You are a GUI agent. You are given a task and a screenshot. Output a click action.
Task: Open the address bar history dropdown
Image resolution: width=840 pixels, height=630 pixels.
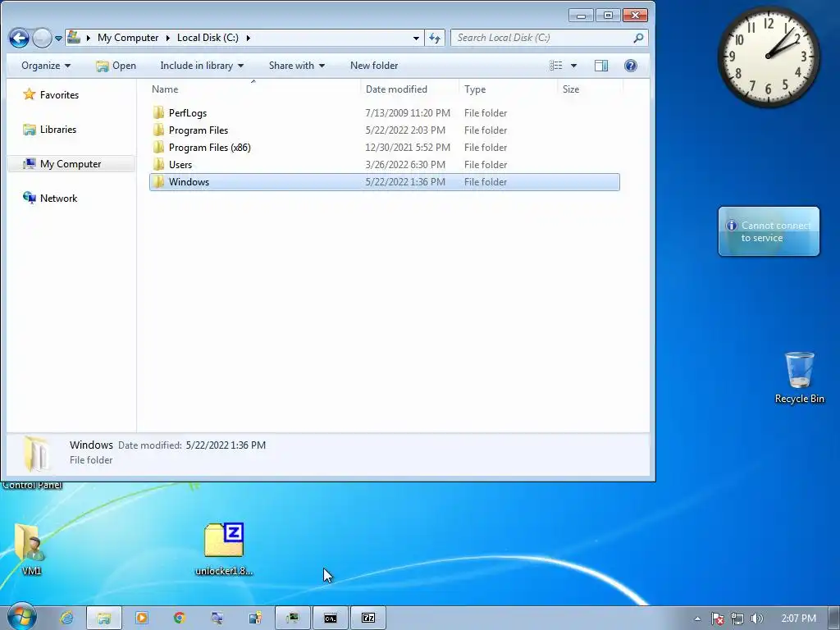click(416, 38)
